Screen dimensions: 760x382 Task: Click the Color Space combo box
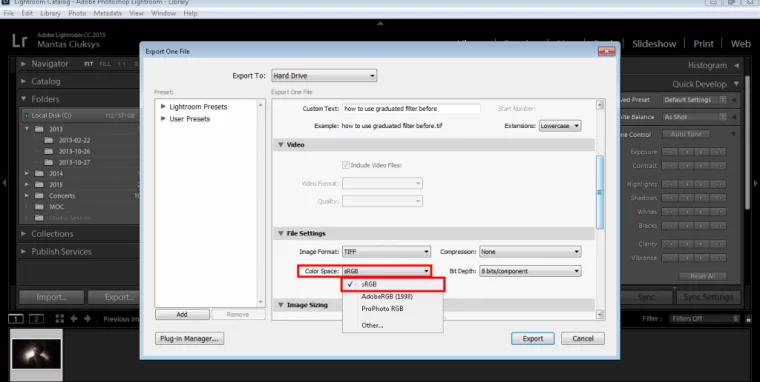click(x=386, y=271)
